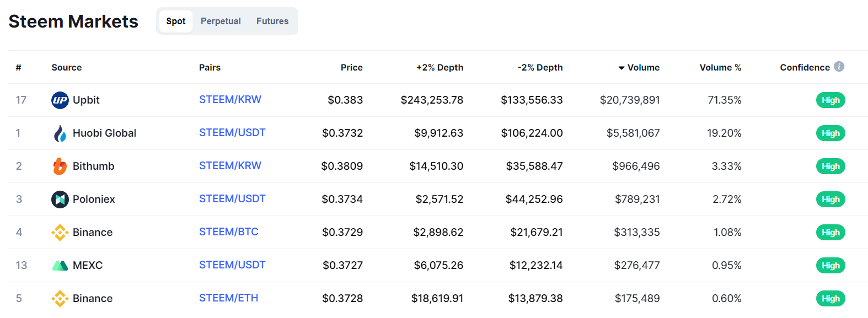This screenshot has width=868, height=318.
Task: Click the Huobi Global flame logo
Action: coord(60,133)
